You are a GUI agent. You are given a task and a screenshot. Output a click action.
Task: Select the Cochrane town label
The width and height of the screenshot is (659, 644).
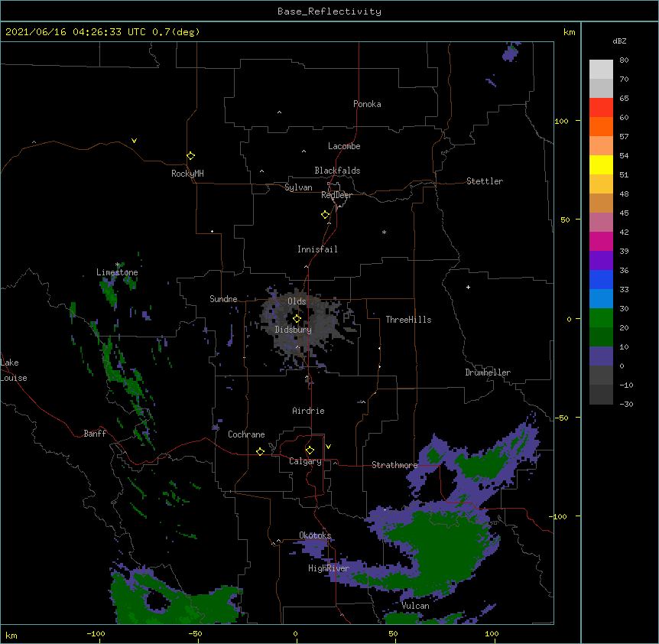coord(246,434)
